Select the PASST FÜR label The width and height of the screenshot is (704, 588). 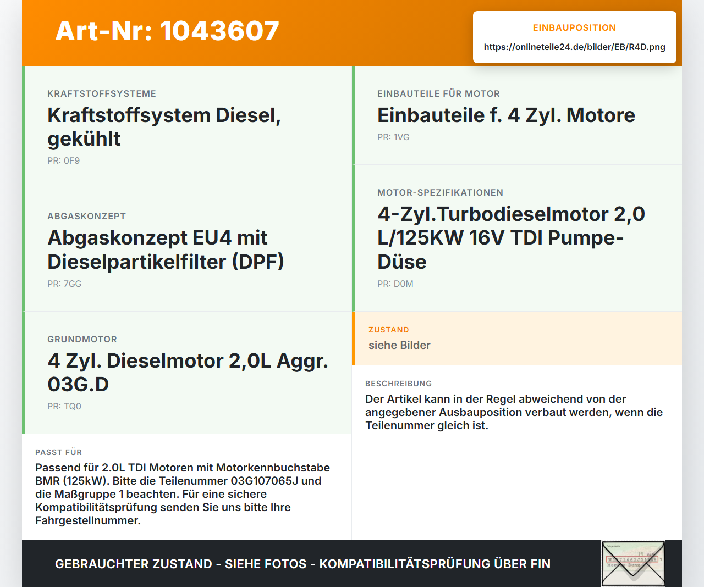pyautogui.click(x=59, y=453)
